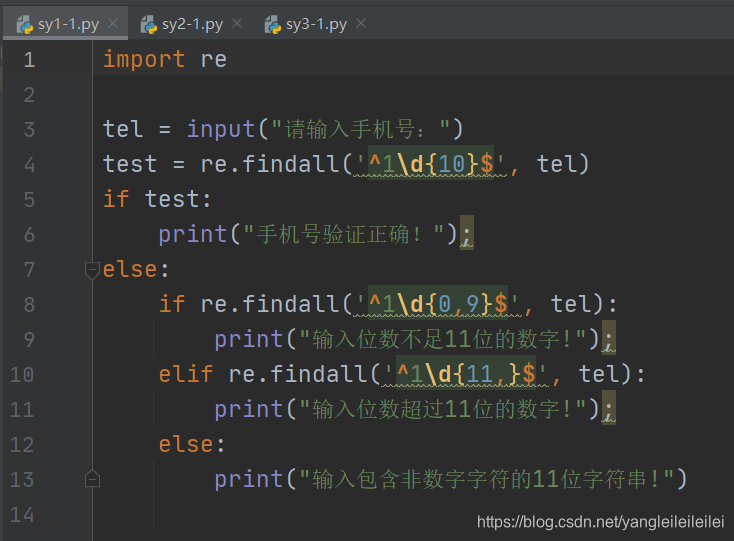Click 'if test:' statement on line 5
Image resolution: width=734 pixels, height=541 pixels.
click(157, 199)
